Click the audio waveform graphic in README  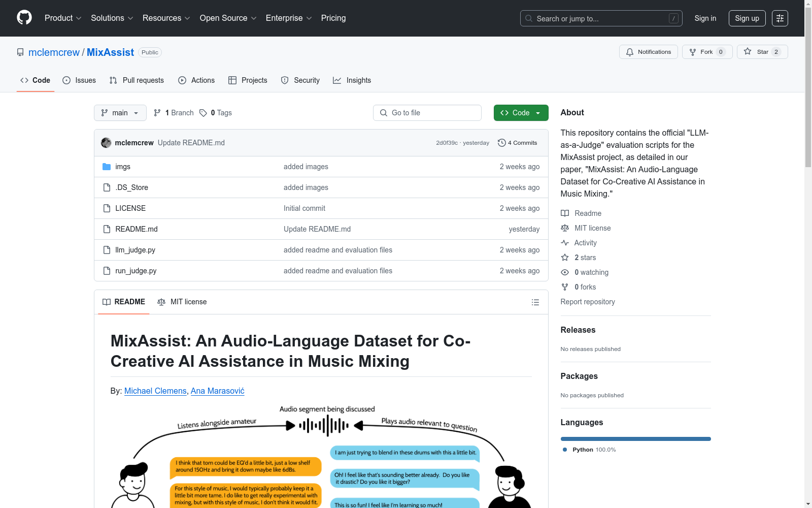tap(324, 426)
